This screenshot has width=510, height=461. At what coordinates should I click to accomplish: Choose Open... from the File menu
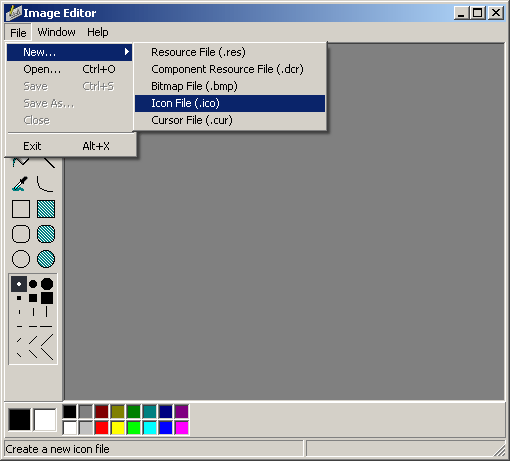pyautogui.click(x=69, y=69)
